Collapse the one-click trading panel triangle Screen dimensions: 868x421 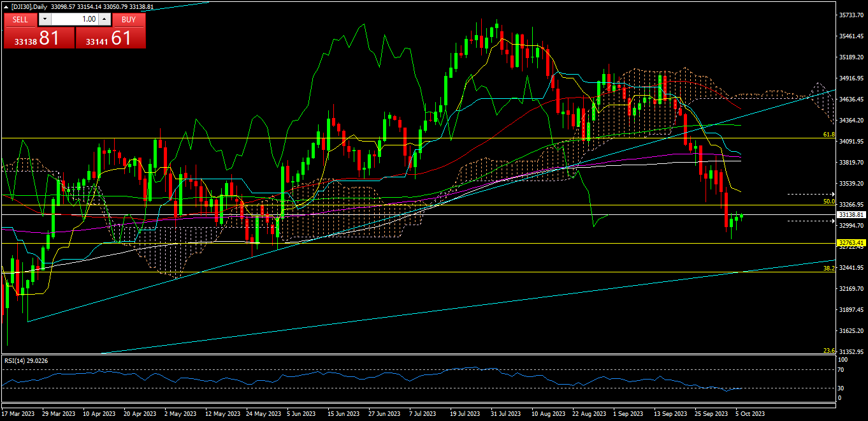point(6,6)
